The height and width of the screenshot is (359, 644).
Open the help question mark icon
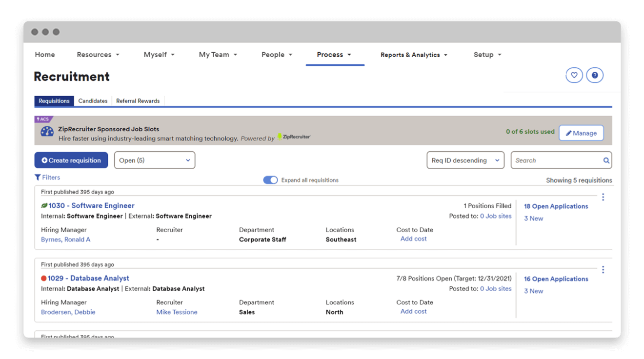coord(595,75)
